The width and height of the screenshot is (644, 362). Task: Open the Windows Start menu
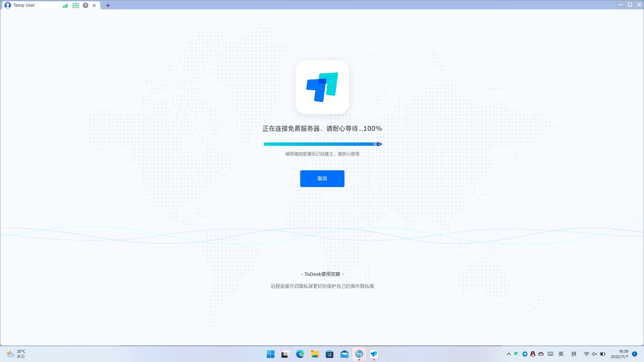coord(270,354)
